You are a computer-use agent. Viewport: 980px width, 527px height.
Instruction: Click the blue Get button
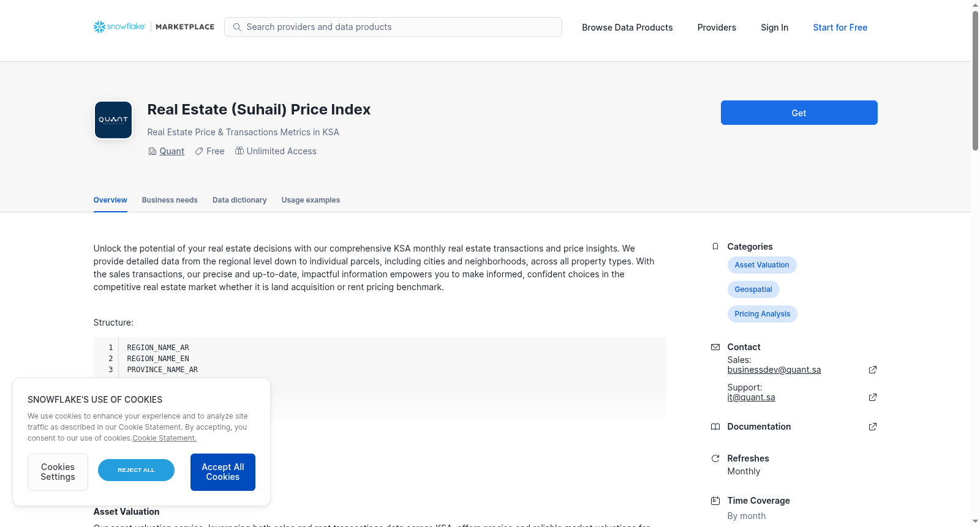click(799, 113)
